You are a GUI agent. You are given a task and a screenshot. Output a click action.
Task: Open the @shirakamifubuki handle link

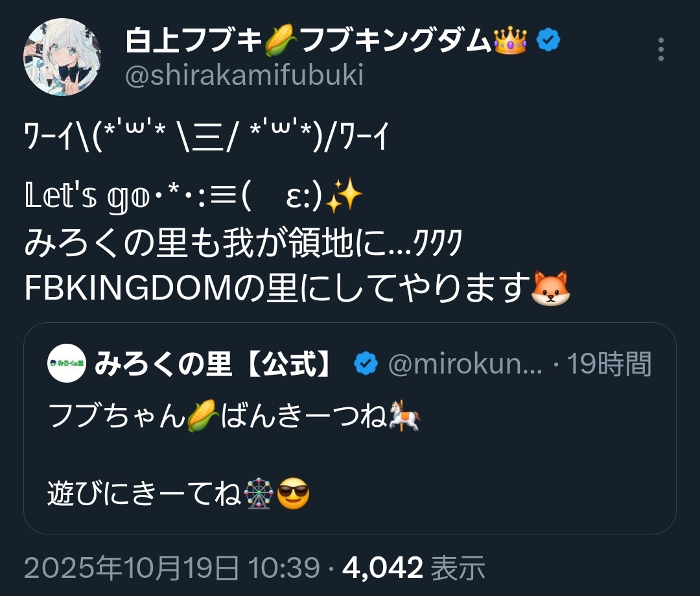coord(244,75)
